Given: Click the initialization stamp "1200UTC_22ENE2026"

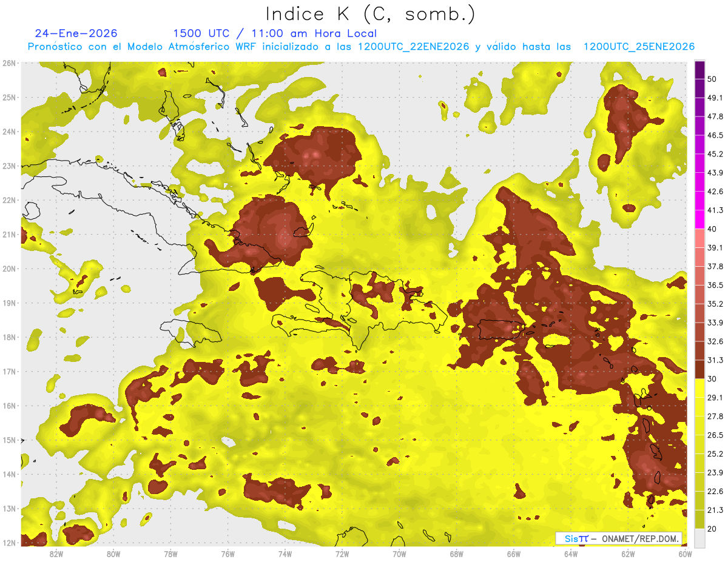Looking at the screenshot, I should 414,47.
